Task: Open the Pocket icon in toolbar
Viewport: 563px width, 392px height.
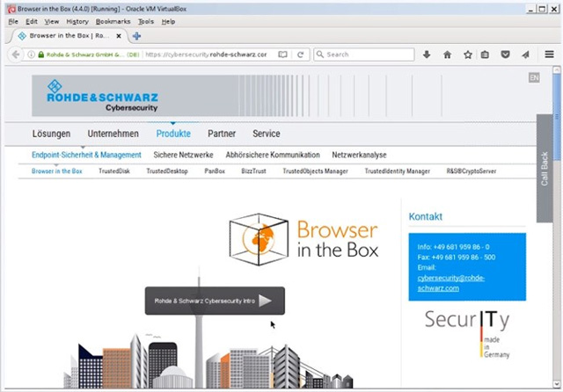Action: click(x=505, y=54)
